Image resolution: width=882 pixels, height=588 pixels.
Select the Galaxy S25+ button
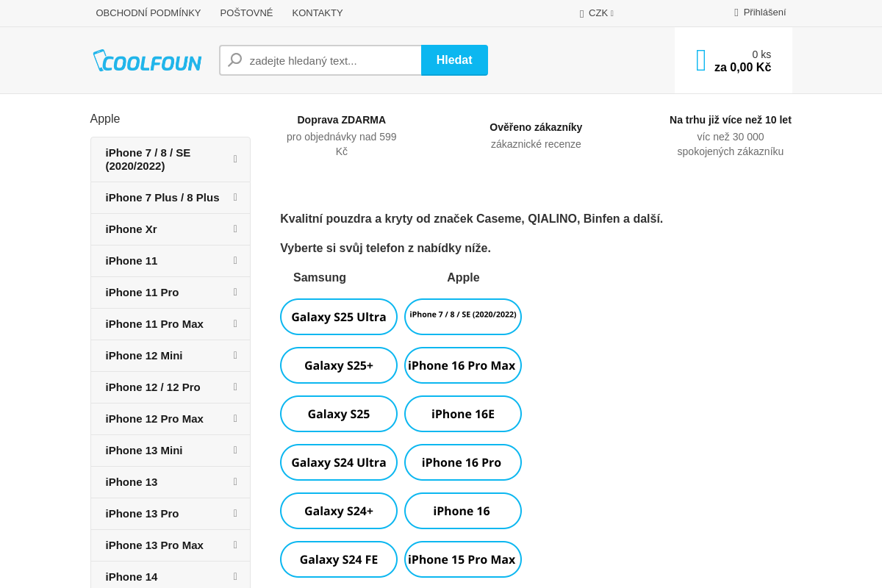tap(339, 365)
